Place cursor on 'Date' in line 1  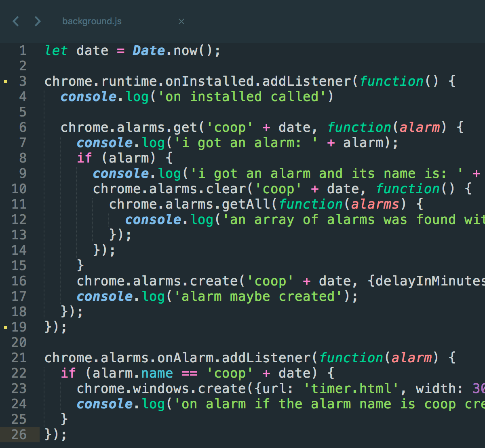coord(149,51)
